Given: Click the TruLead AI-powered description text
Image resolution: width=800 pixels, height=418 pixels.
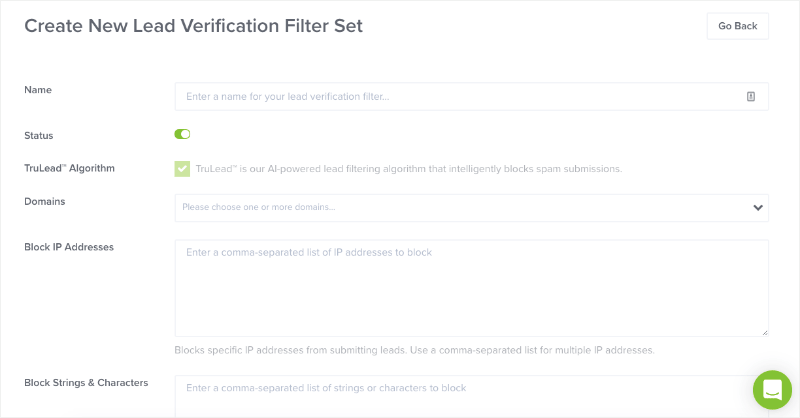Looking at the screenshot, I should coord(408,168).
